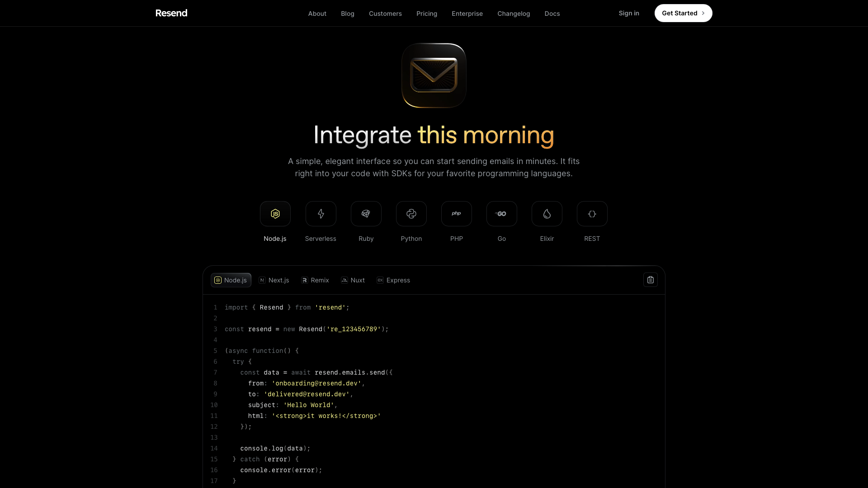868x488 pixels.
Task: Open the Express code tab
Action: point(393,280)
